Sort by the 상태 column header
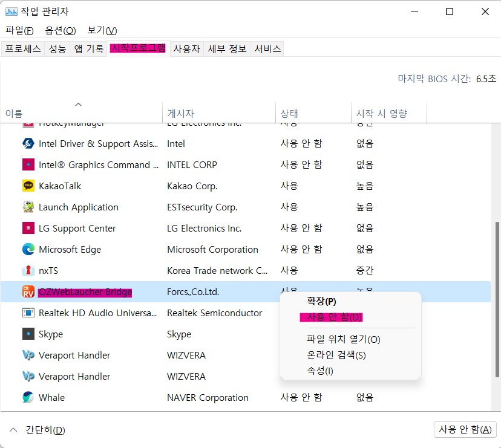The width and height of the screenshot is (501, 448). click(x=313, y=112)
